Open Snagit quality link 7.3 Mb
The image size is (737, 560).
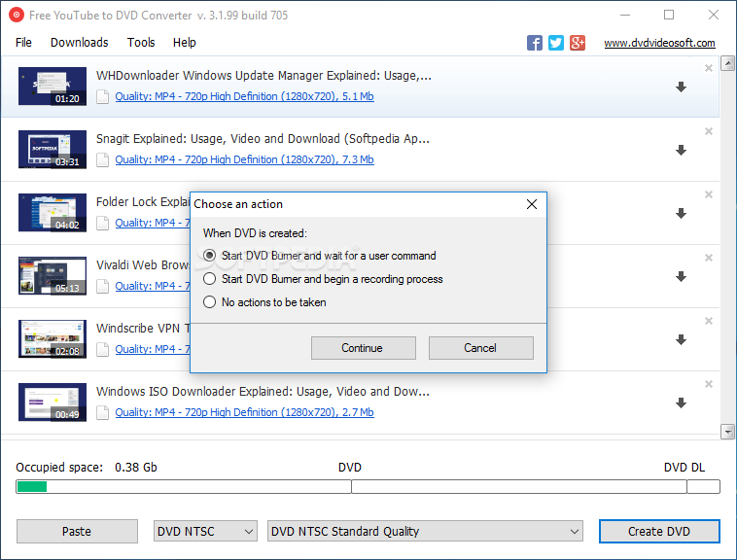click(x=244, y=159)
